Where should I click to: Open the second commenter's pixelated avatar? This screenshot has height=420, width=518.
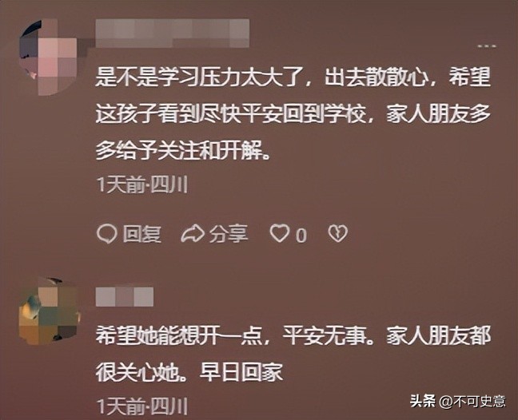coord(50,311)
